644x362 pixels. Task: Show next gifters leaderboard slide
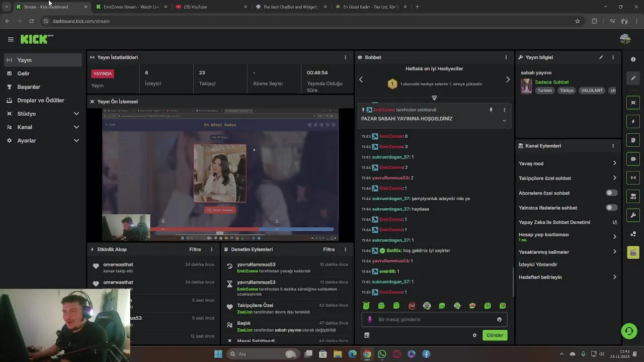click(x=508, y=79)
